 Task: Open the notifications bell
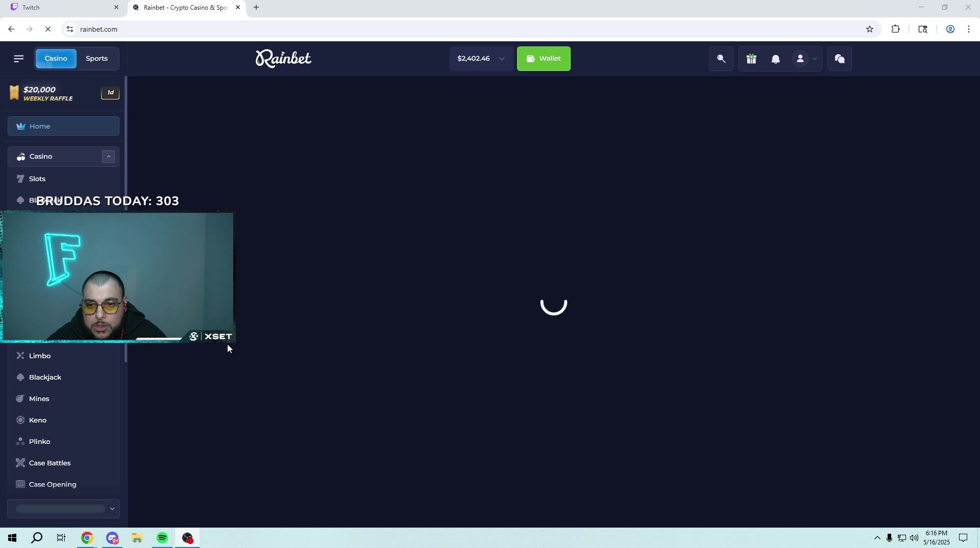[776, 59]
